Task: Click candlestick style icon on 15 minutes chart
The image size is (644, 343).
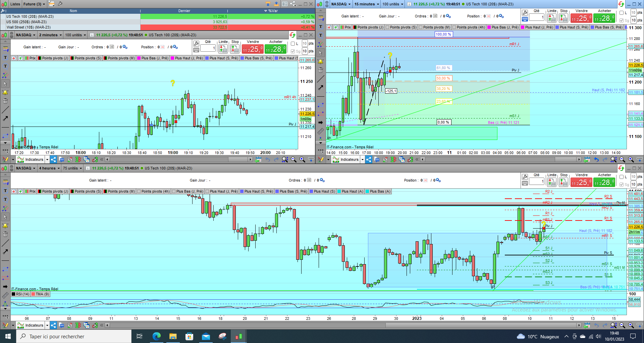Action: click(x=319, y=4)
